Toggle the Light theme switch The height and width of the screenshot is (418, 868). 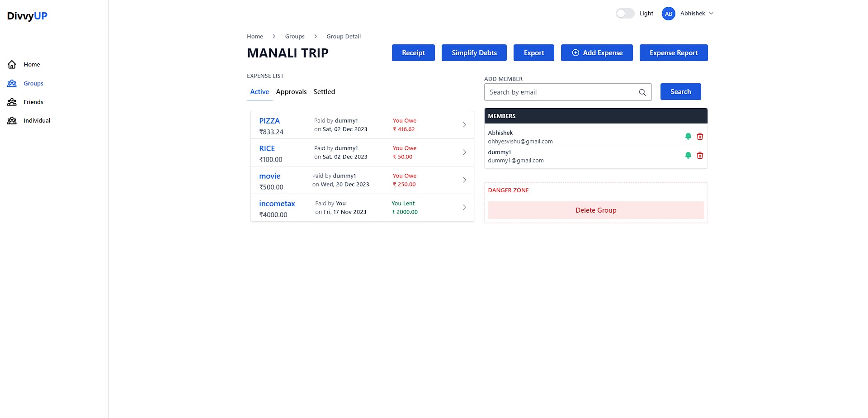625,14
